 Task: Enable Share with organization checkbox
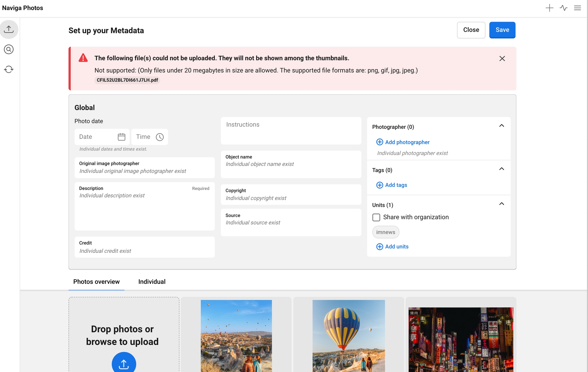376,217
